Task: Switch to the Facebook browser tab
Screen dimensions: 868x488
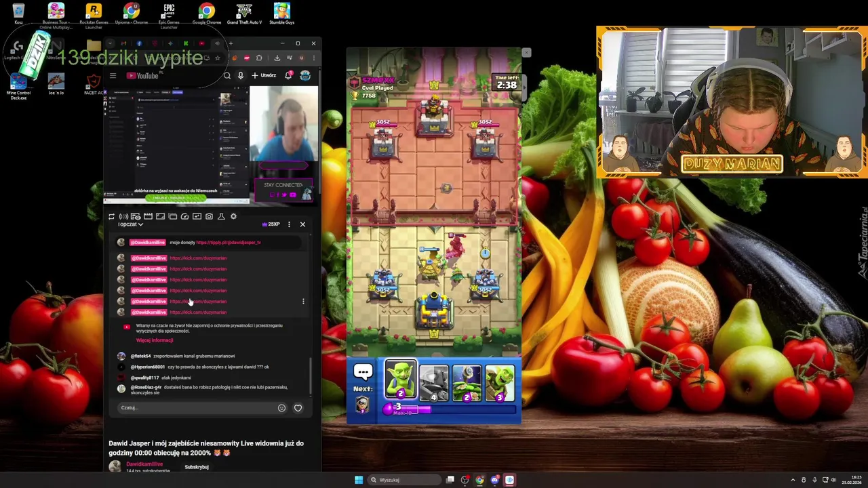Action: point(139,43)
